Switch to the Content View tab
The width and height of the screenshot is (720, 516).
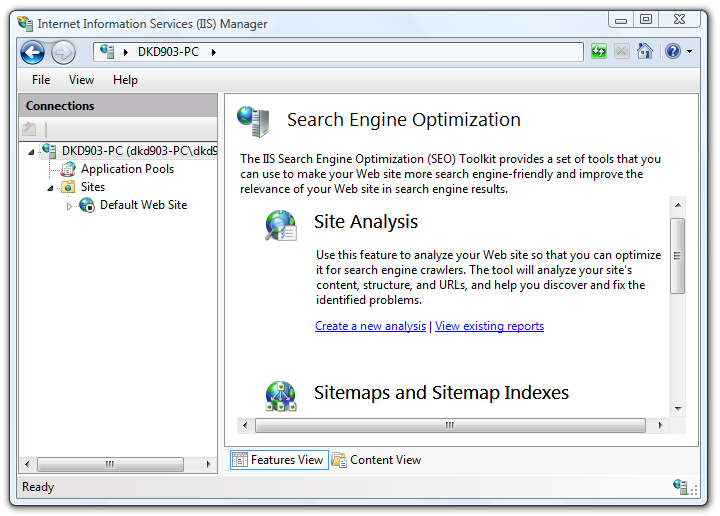(376, 460)
